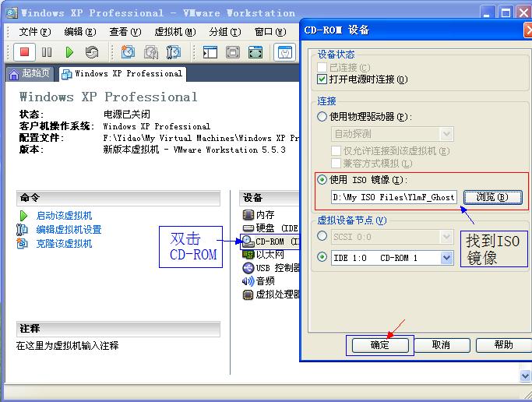
Task: Select the 虚拟处理器 processor device icon
Action: click(x=248, y=294)
